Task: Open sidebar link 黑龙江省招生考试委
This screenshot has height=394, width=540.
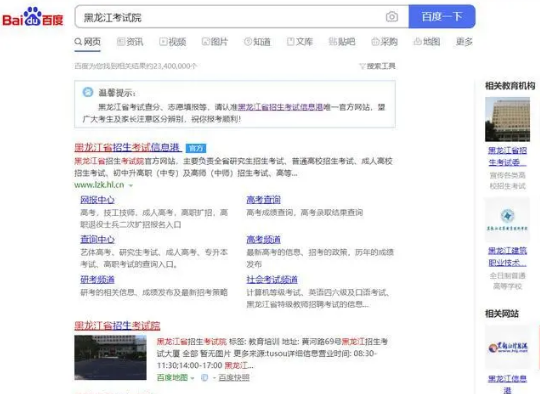Action: (507, 156)
